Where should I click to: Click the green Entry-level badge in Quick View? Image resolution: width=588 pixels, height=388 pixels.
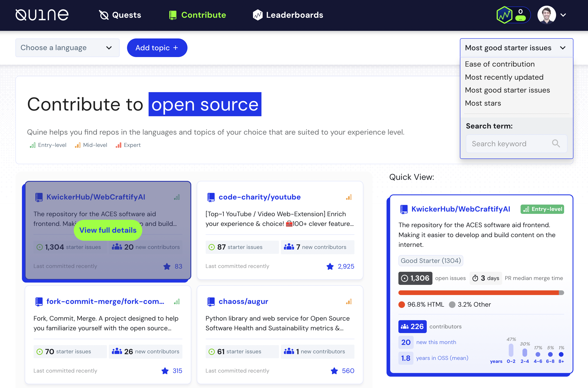click(x=543, y=209)
